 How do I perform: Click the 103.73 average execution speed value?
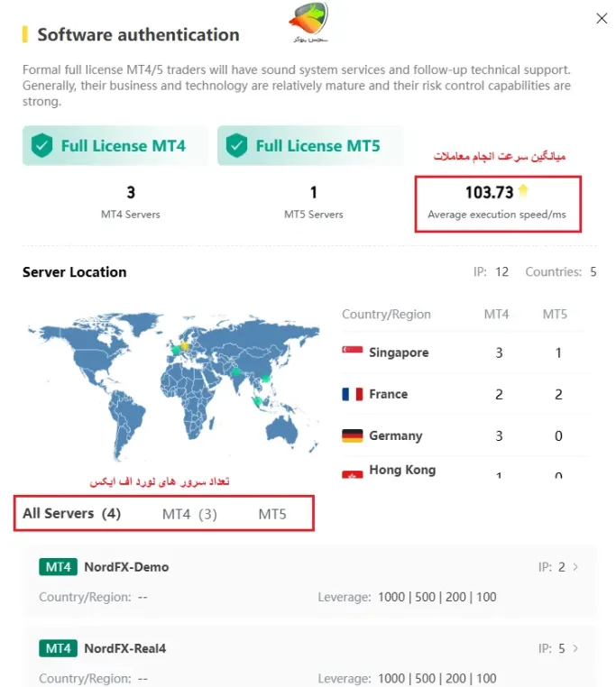point(489,192)
